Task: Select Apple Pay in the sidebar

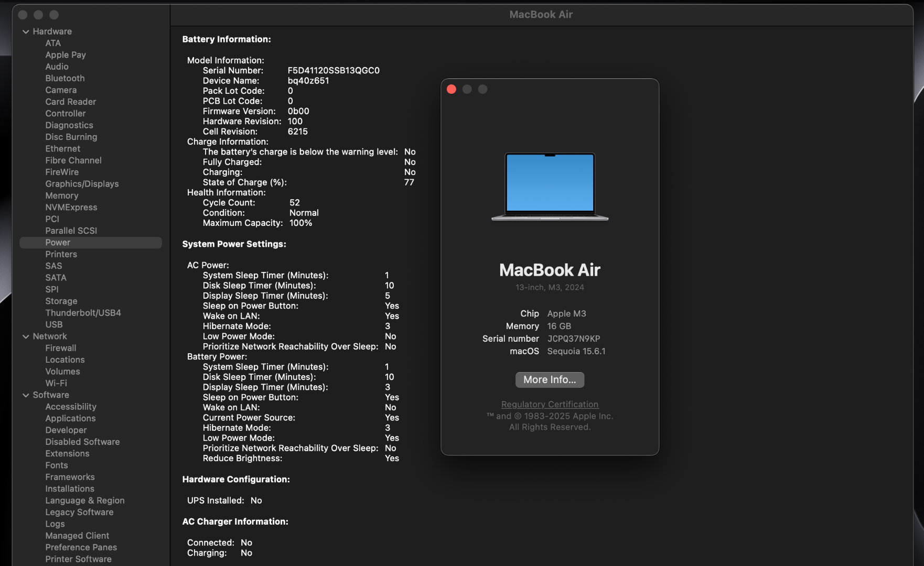Action: [x=66, y=55]
